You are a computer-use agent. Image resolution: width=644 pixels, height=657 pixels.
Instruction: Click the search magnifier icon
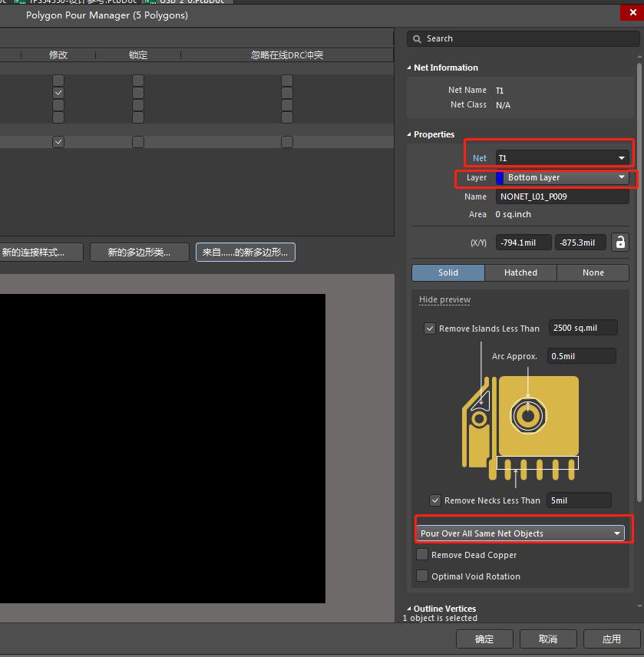(417, 38)
